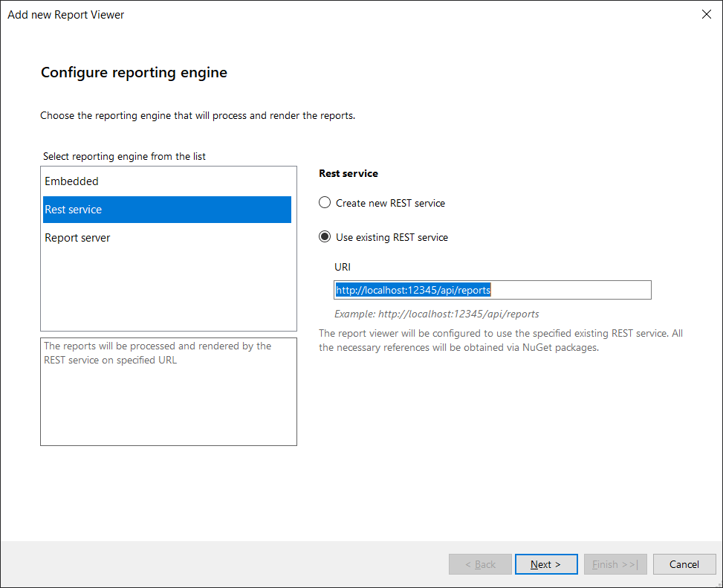This screenshot has width=723, height=588.
Task: Select the Use existing REST service radio button
Action: coord(325,237)
